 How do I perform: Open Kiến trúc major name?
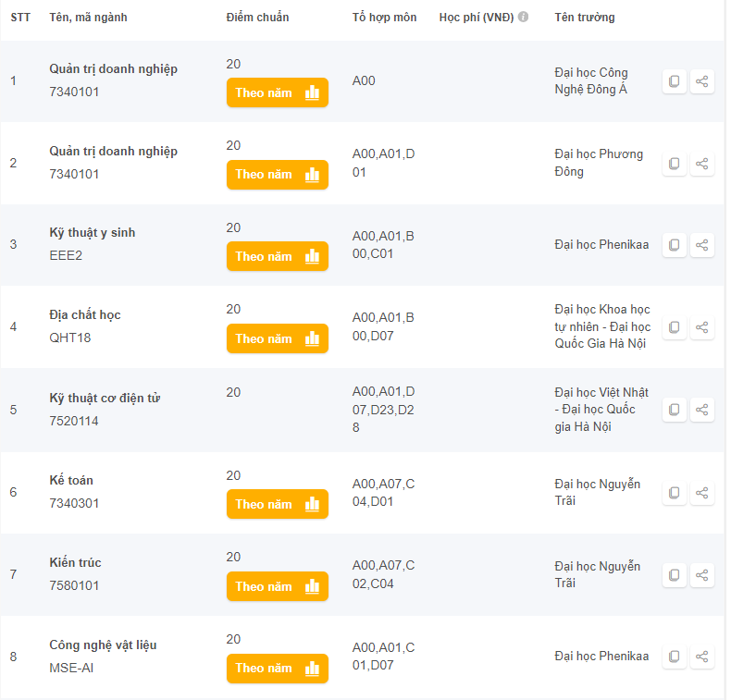76,562
